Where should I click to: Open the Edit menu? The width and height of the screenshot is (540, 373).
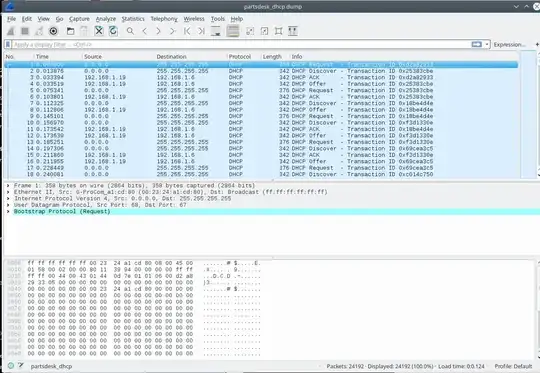click(x=27, y=19)
